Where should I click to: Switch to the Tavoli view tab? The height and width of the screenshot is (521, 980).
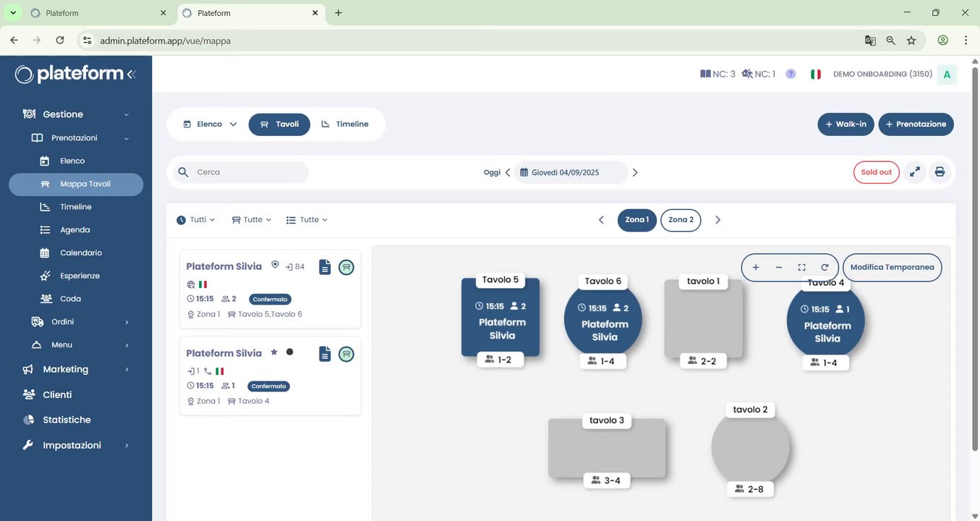pyautogui.click(x=279, y=124)
